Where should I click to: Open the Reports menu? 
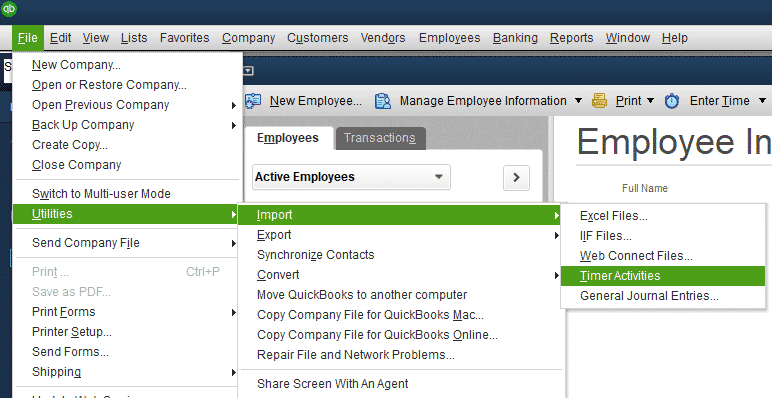point(572,38)
